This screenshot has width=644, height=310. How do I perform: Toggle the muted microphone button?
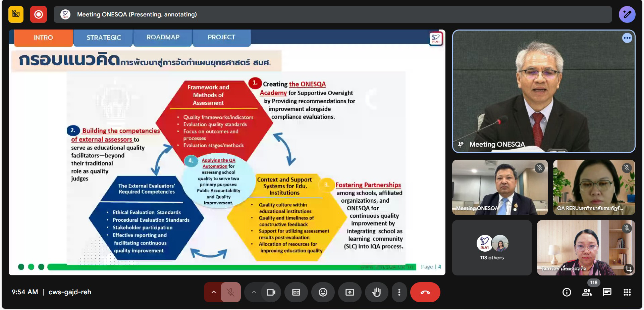[x=230, y=292]
